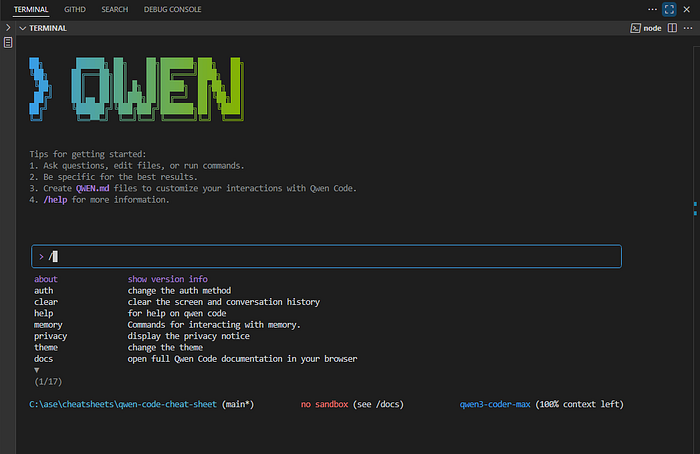Click 'show version info' description

coord(167,279)
